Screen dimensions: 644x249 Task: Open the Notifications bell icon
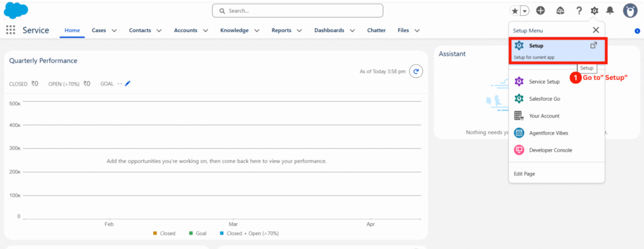(x=610, y=11)
